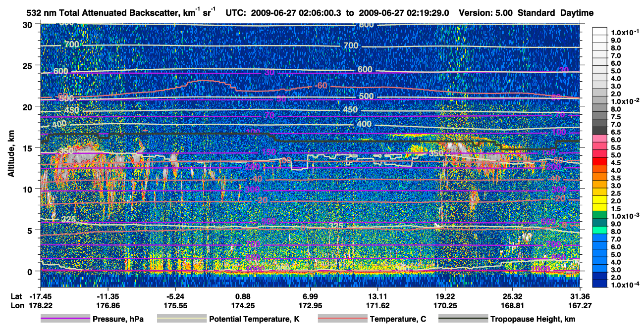Select start time '2009-06-27 02:06:00.3'
Viewport: 644px width, 330px height.
pos(296,13)
